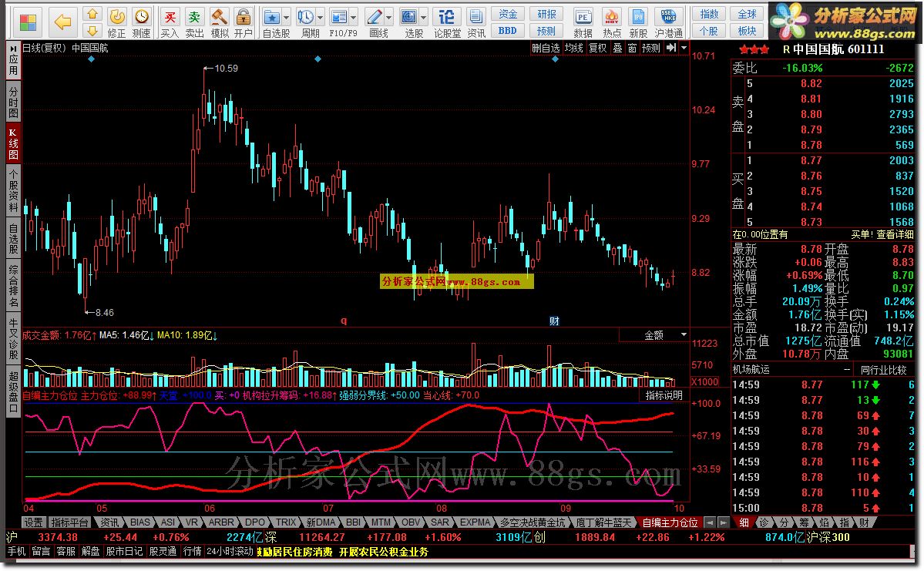Expand the 画线 drawing dropdown arrow
This screenshot has width=924, height=571.
(389, 17)
